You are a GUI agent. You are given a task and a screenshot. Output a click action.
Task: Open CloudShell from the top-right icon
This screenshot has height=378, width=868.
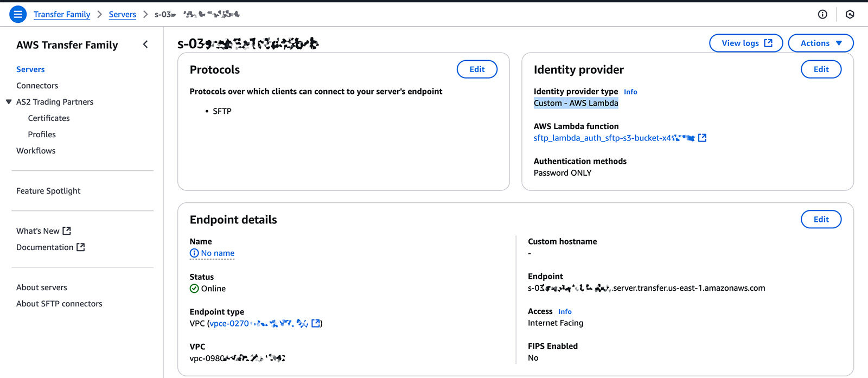click(x=850, y=14)
